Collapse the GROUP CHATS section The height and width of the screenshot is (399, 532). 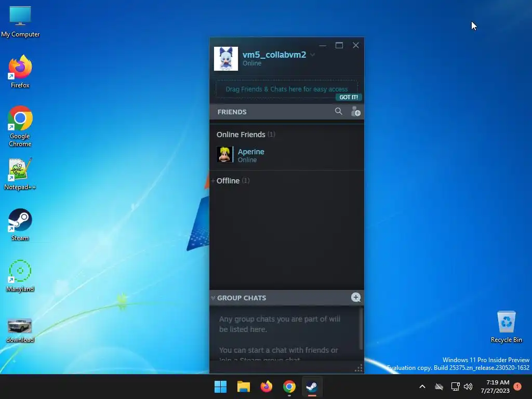click(x=213, y=298)
